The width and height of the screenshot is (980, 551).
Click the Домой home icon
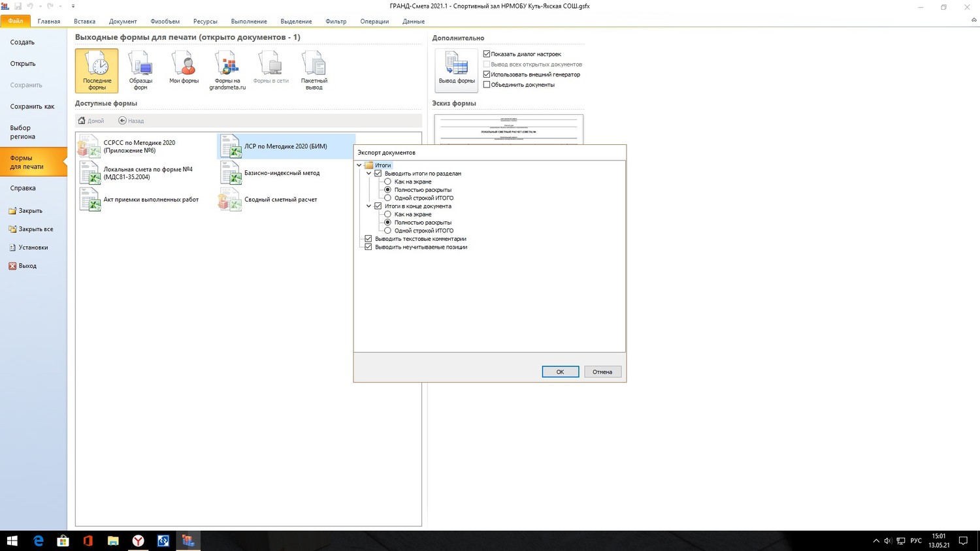(x=82, y=121)
